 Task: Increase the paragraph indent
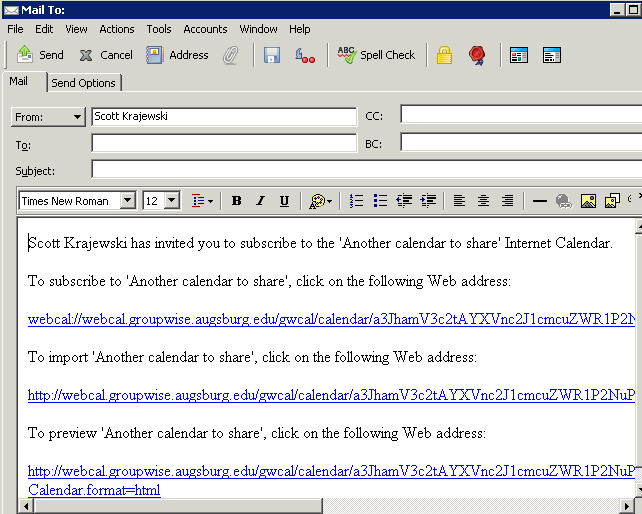(x=428, y=201)
